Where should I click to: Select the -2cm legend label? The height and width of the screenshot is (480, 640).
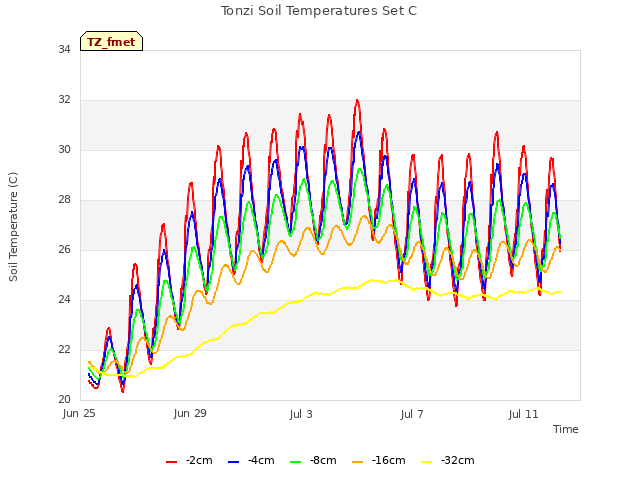pos(199,460)
